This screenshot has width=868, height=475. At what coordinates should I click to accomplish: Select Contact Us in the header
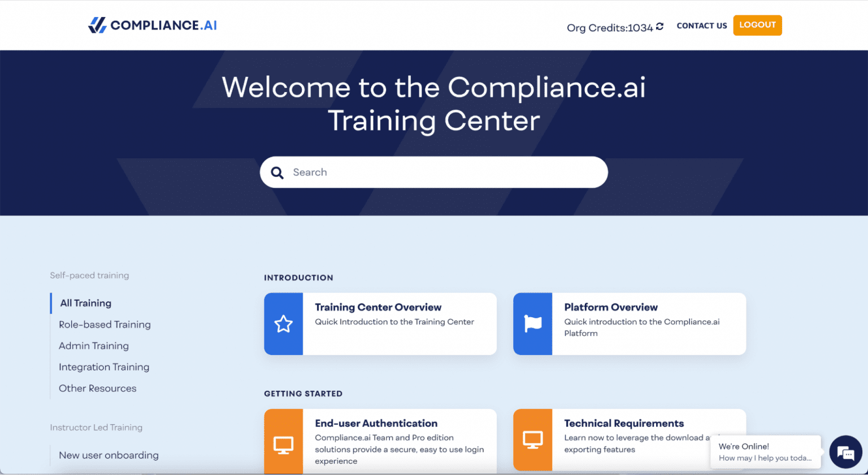coord(702,25)
